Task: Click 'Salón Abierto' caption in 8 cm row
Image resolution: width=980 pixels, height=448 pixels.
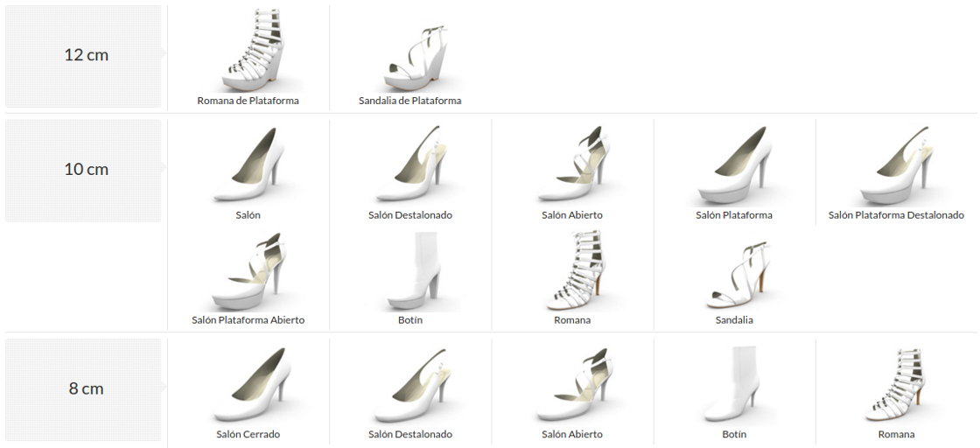Action: (x=572, y=434)
